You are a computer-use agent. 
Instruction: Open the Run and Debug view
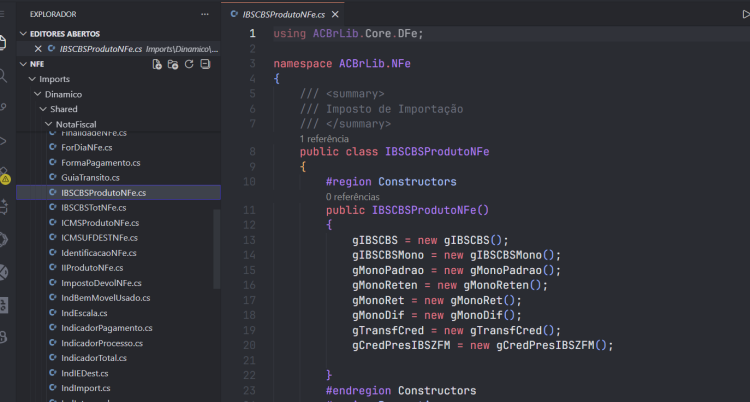[x=2, y=141]
